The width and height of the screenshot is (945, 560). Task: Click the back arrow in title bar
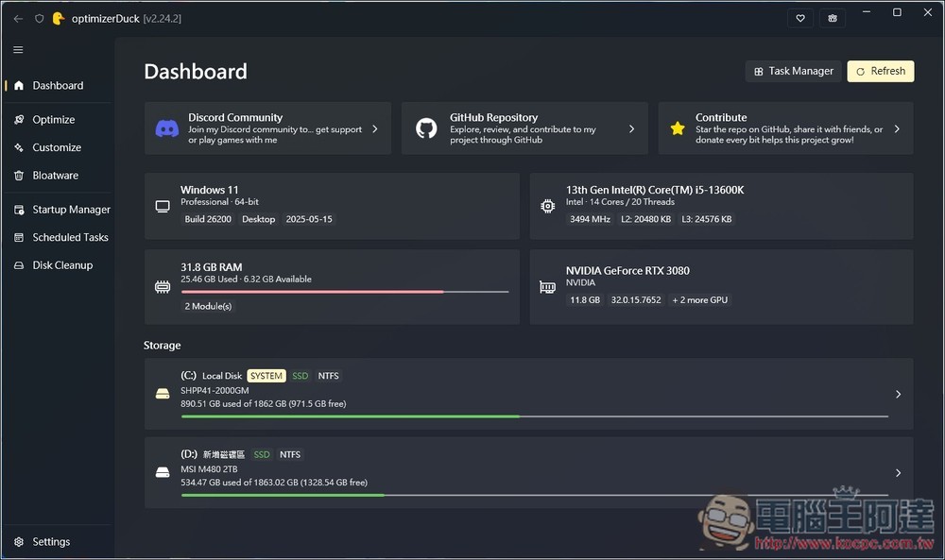click(x=18, y=19)
